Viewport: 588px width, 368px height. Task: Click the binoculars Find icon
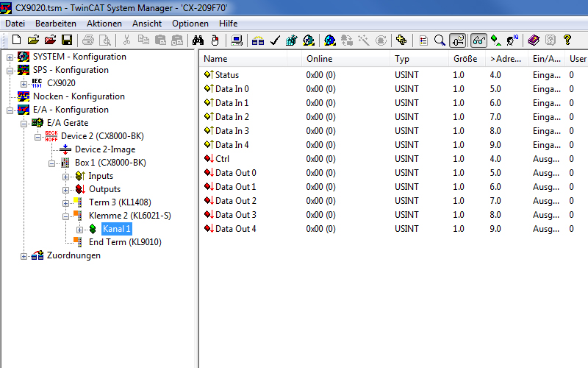click(x=198, y=40)
